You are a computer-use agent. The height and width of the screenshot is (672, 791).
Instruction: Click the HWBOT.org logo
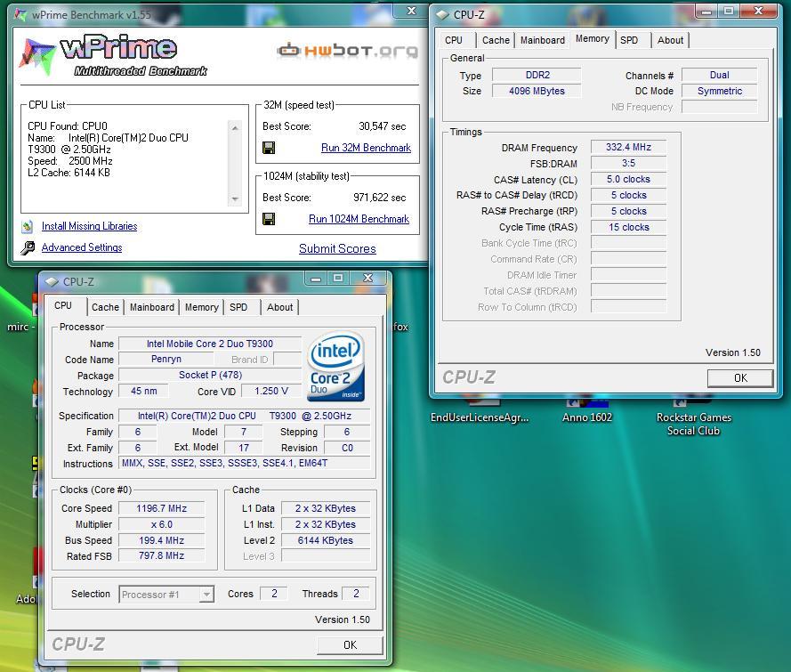(348, 50)
